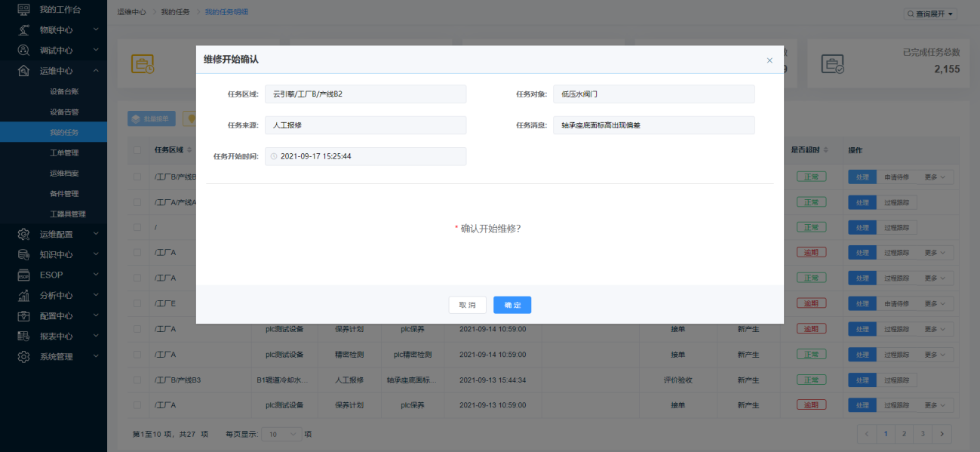Image resolution: width=980 pixels, height=452 pixels.
Task: Click the 知识中心 database icon
Action: click(x=23, y=254)
